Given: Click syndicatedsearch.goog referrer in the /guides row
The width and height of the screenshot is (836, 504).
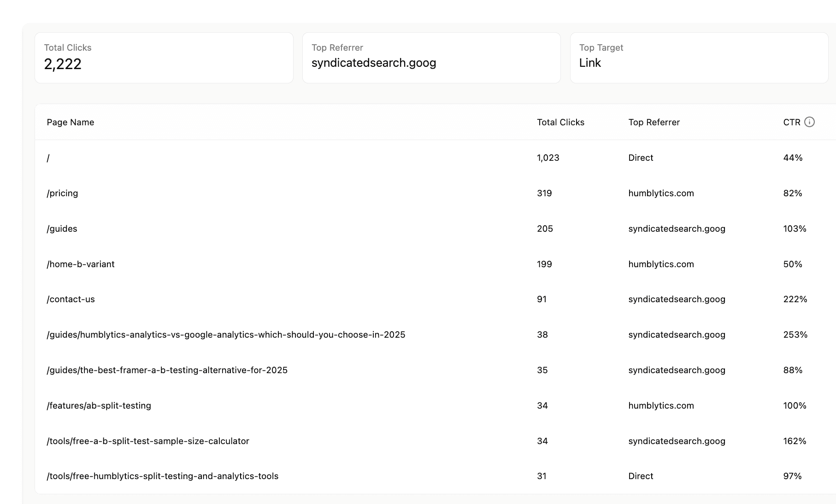Looking at the screenshot, I should [677, 229].
